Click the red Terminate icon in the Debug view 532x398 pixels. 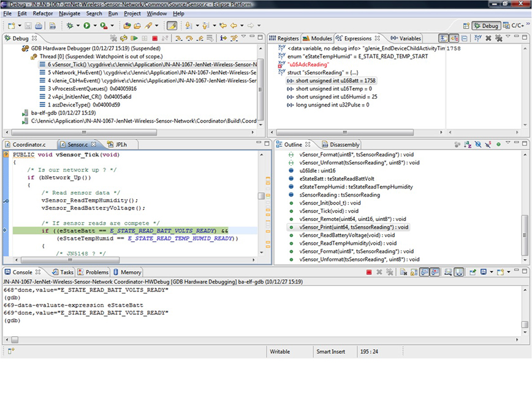(x=154, y=38)
